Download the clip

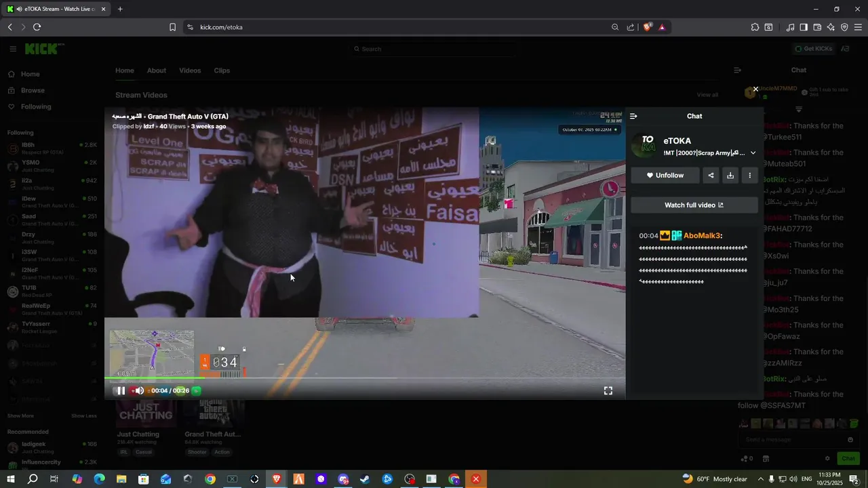pos(730,176)
